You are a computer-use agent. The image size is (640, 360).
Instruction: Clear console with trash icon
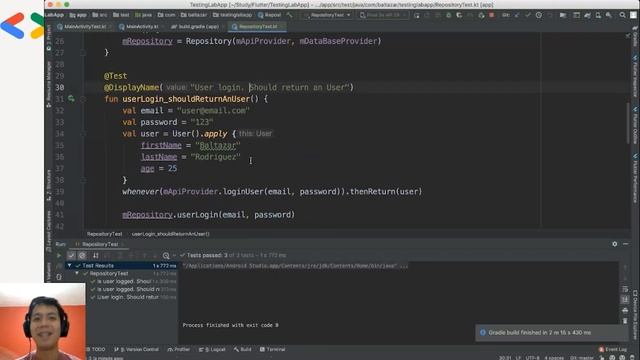625,321
